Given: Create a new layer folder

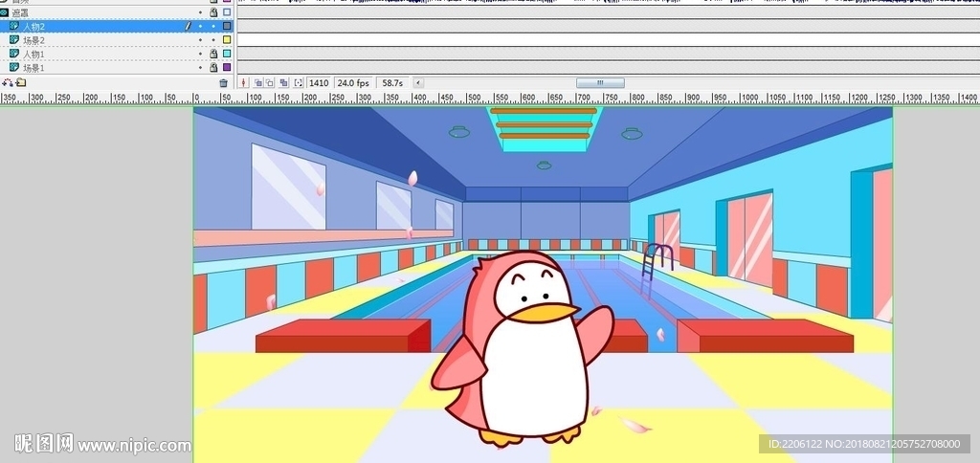Looking at the screenshot, I should (21, 82).
